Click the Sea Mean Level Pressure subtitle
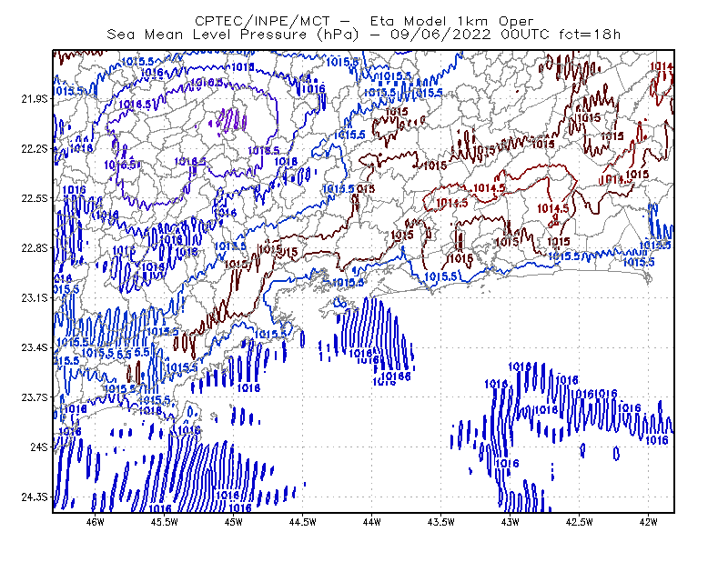 click(x=363, y=35)
